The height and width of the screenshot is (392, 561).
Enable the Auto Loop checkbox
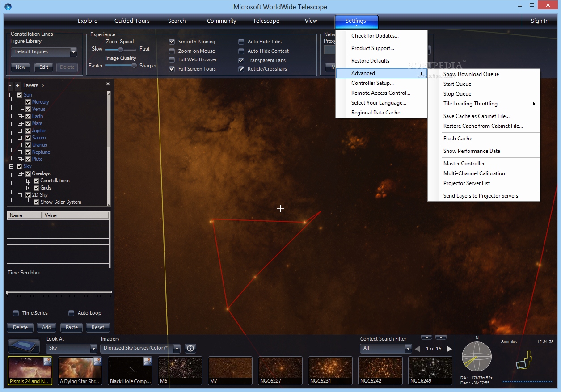[x=71, y=313]
